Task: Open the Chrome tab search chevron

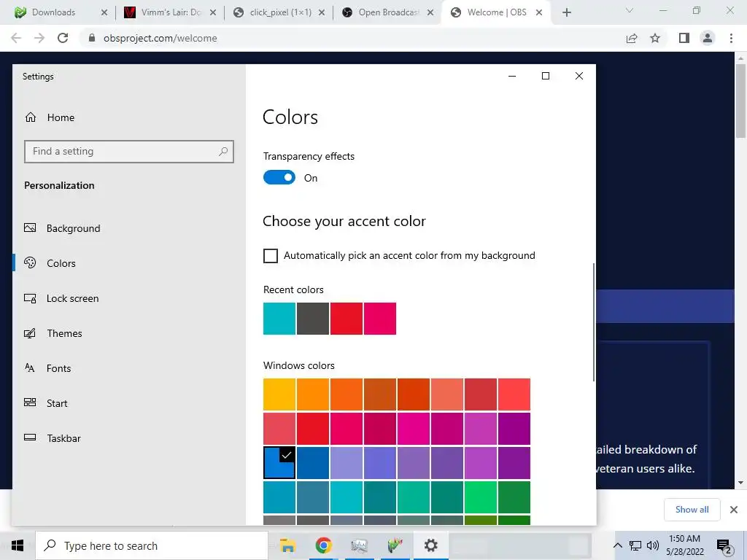Action: tap(630, 11)
